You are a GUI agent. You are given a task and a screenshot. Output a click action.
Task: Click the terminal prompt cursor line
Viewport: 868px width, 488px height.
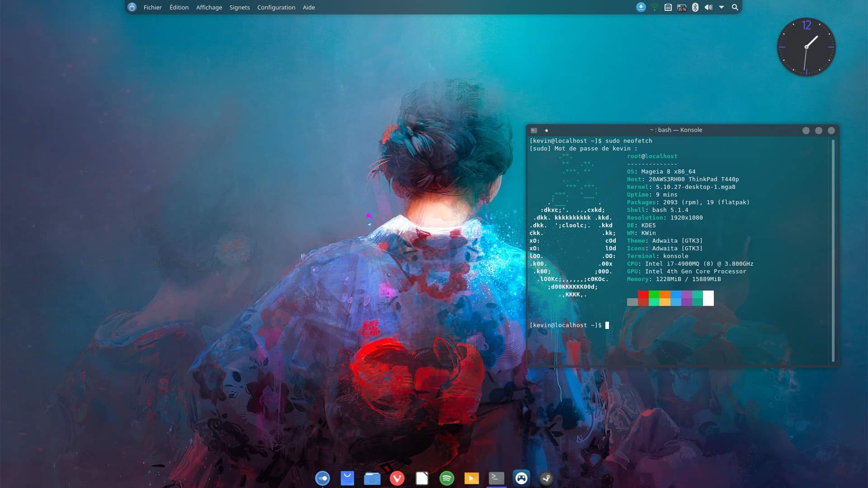[569, 325]
